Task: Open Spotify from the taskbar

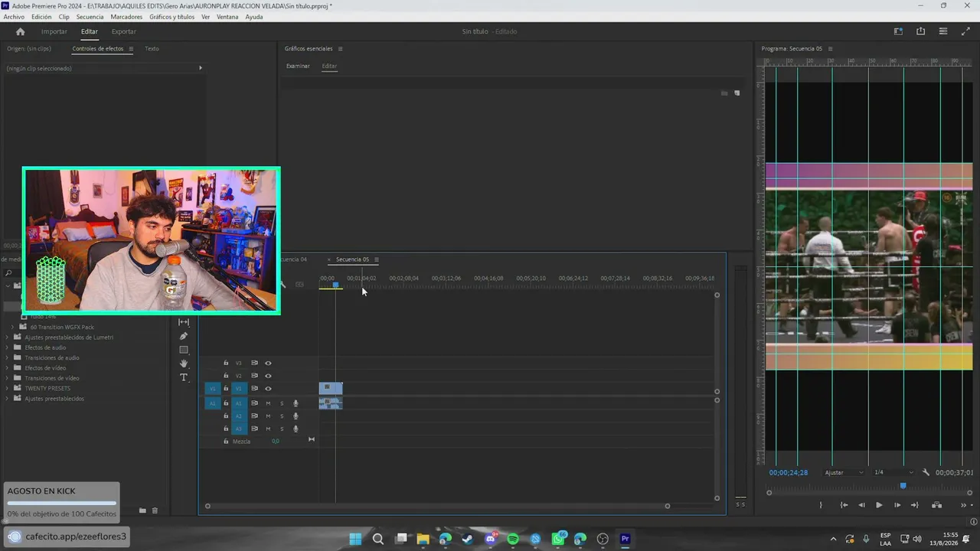Action: 513,539
